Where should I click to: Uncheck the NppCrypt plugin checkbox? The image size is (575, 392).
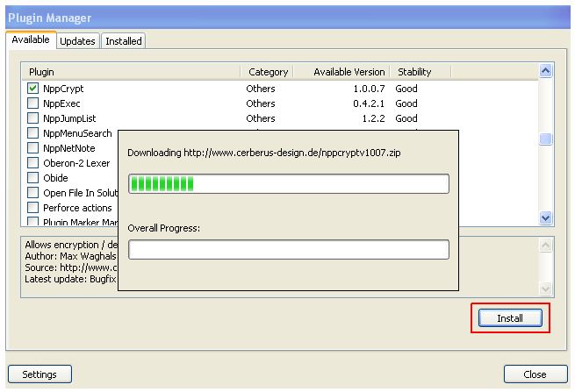tap(33, 89)
